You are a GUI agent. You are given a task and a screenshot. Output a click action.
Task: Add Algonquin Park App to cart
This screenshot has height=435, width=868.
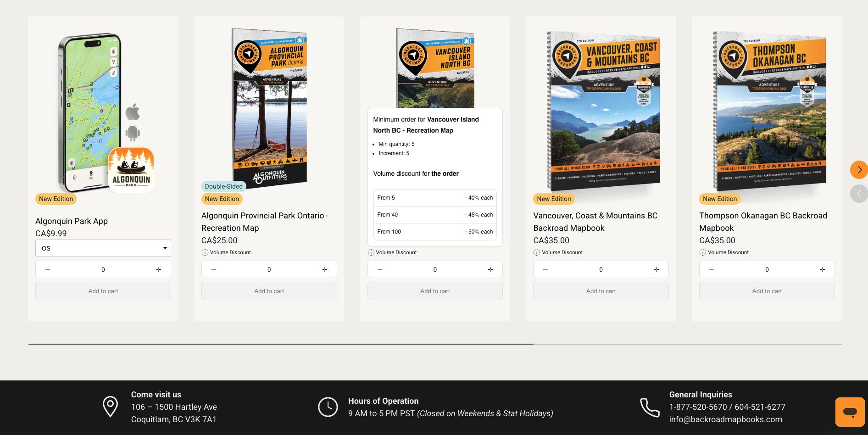[x=103, y=291]
